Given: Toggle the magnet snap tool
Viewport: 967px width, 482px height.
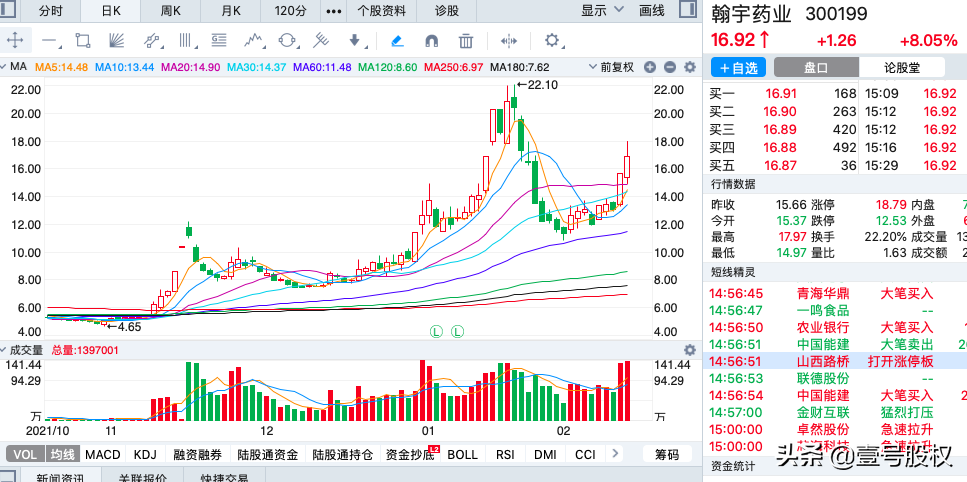Looking at the screenshot, I should click(432, 41).
